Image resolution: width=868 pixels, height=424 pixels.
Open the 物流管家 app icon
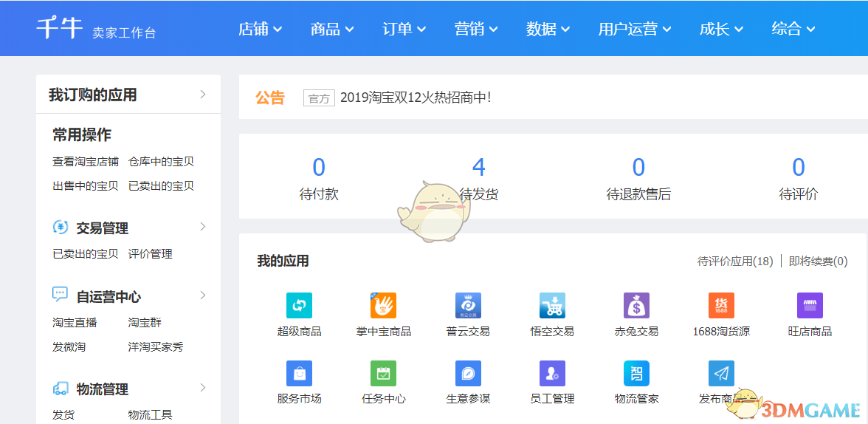pos(636,373)
